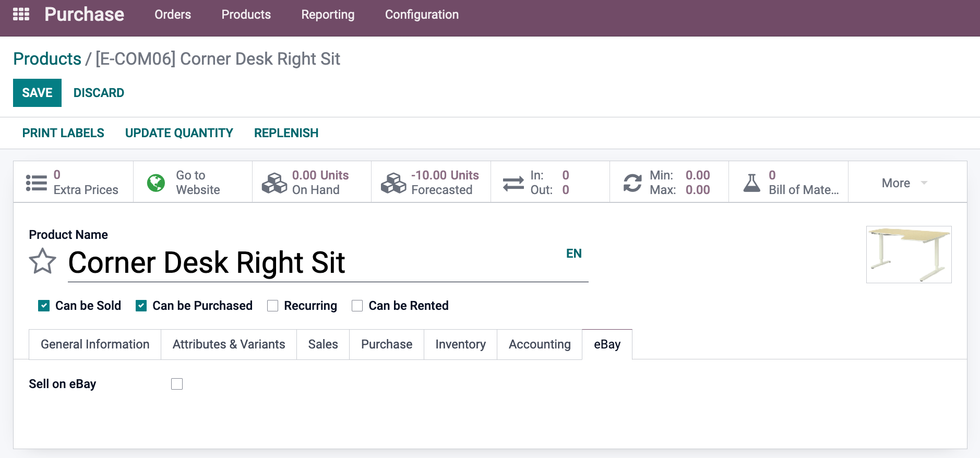
Task: Enable the Recurring checkbox
Action: click(272, 306)
